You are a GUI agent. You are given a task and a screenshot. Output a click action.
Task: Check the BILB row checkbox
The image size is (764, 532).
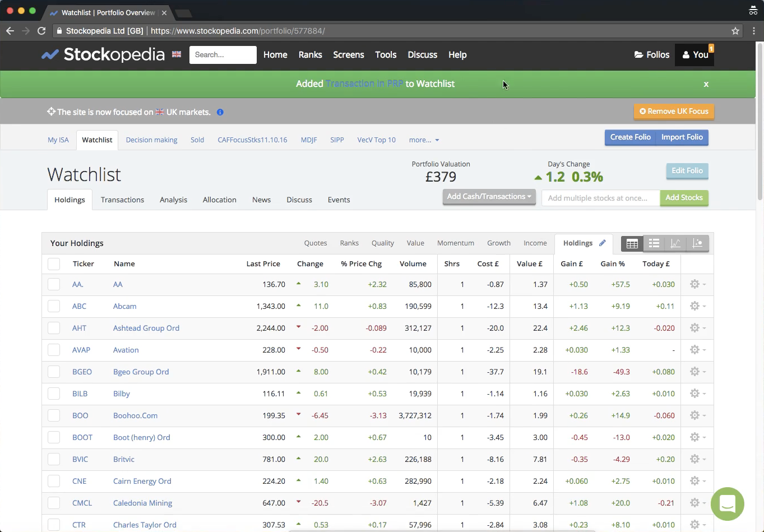click(54, 394)
